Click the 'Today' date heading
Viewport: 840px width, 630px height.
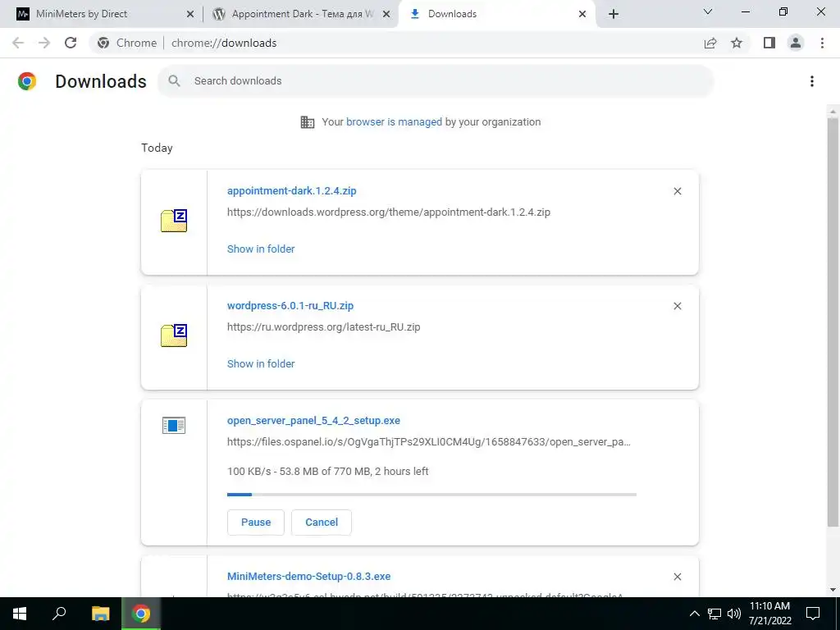coord(157,148)
